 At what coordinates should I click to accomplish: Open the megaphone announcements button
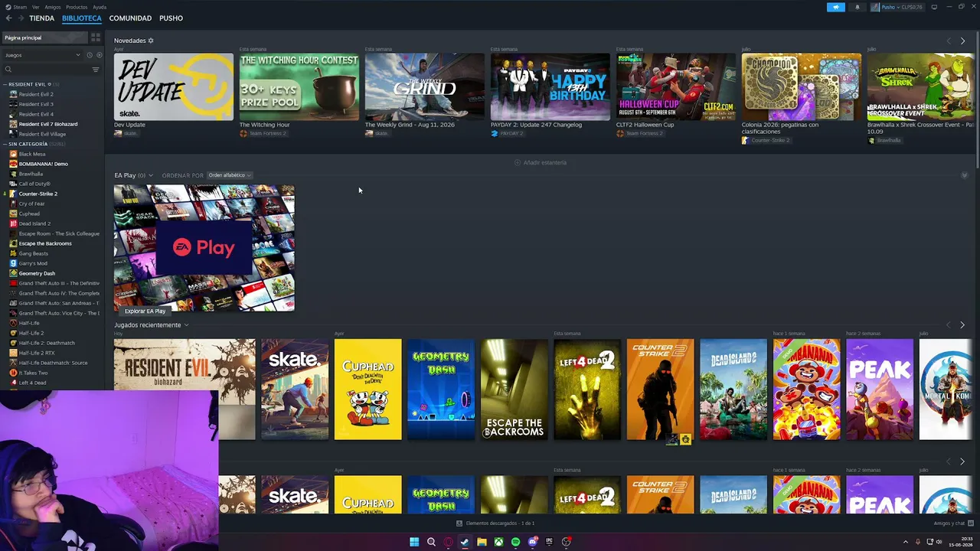coord(835,7)
